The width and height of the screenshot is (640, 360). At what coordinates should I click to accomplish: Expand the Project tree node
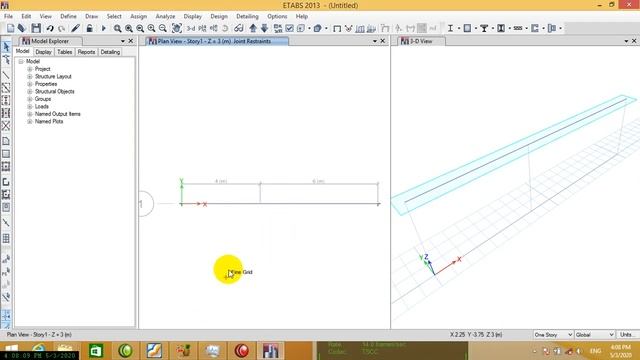click(x=29, y=69)
